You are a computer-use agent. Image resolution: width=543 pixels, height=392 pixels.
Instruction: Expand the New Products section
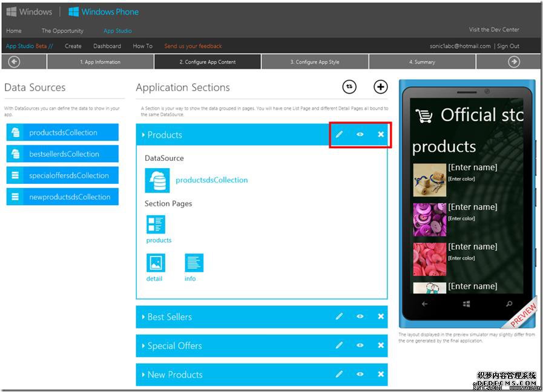pos(143,374)
